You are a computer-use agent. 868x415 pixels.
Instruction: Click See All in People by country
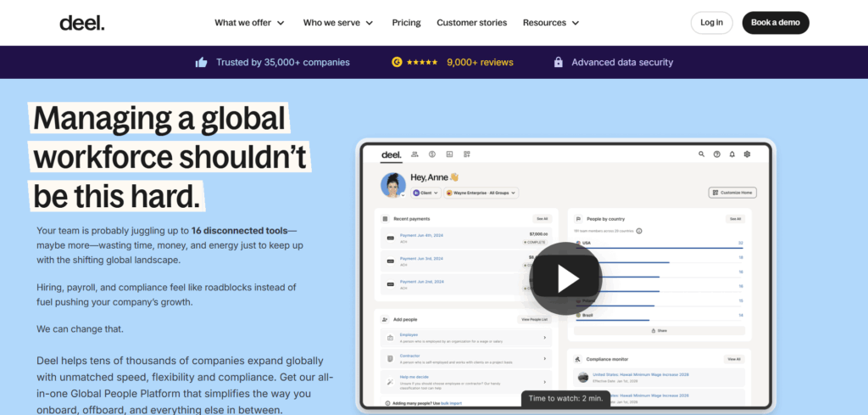735,219
